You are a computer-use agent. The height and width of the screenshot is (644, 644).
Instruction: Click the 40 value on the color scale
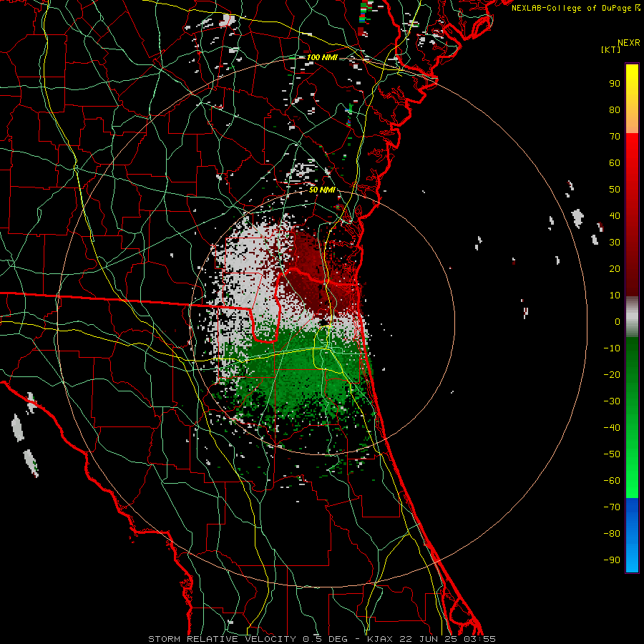(615, 215)
